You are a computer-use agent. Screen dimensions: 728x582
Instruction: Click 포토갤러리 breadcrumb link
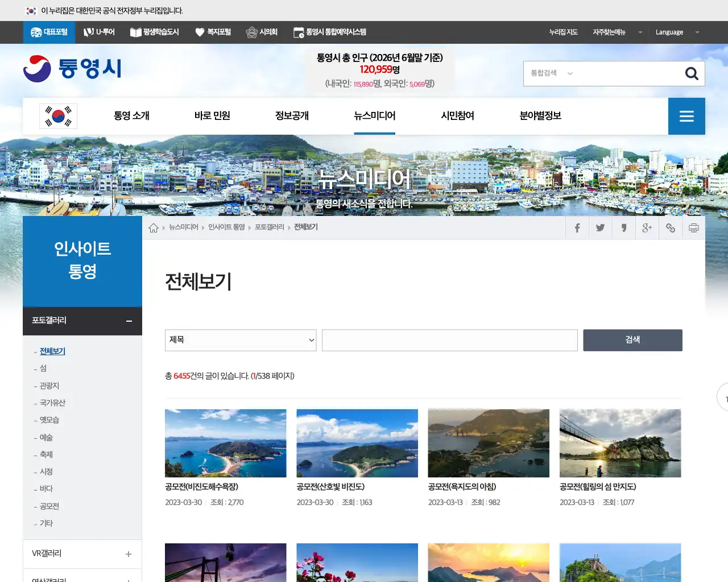coord(270,227)
